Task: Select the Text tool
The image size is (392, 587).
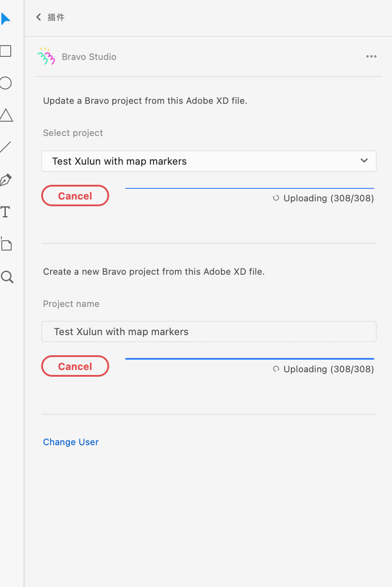Action: tap(5, 212)
